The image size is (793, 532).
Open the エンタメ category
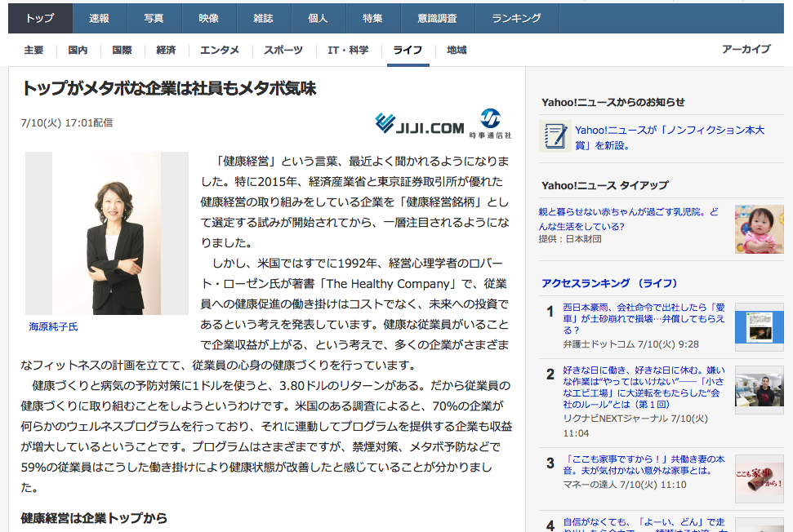[x=220, y=50]
